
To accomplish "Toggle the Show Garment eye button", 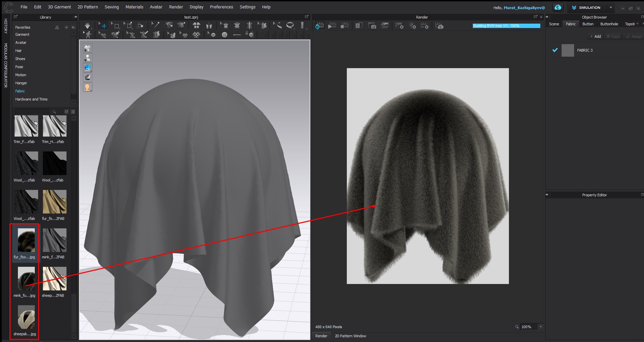I will [x=87, y=48].
